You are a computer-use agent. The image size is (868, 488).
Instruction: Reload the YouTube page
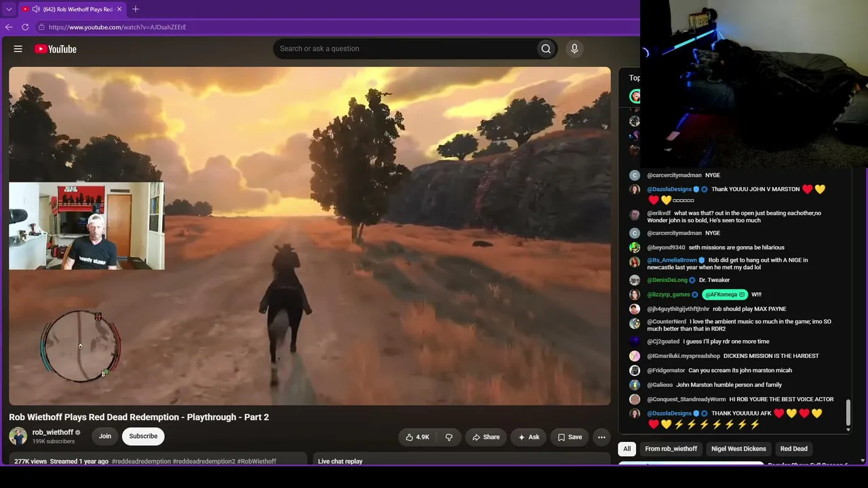[25, 27]
